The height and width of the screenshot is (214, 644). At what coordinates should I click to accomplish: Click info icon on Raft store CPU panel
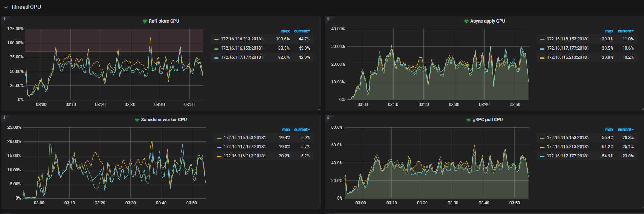(4, 19)
